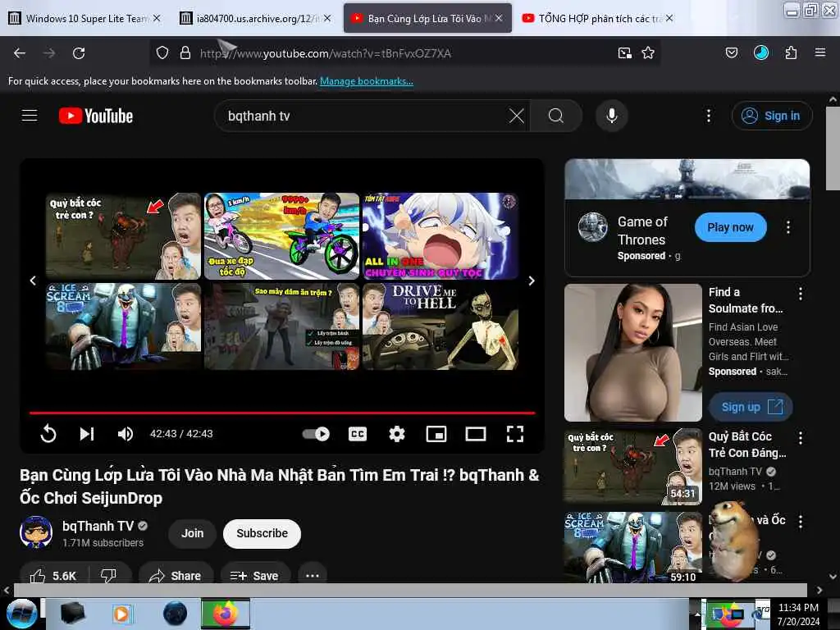Open sidebar video Quỷ Bắt Cóc Trẻ Con 54:31
This screenshot has height=630, width=840.
coord(632,466)
